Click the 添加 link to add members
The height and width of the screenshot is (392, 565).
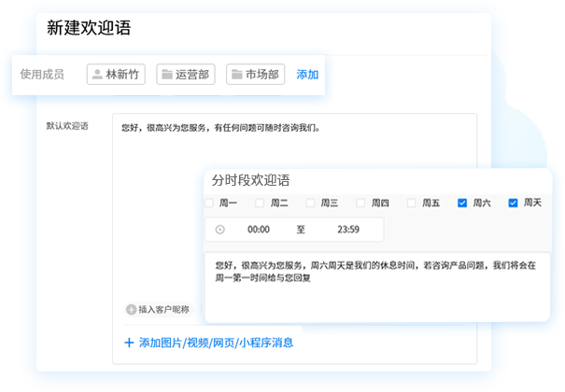pos(307,75)
